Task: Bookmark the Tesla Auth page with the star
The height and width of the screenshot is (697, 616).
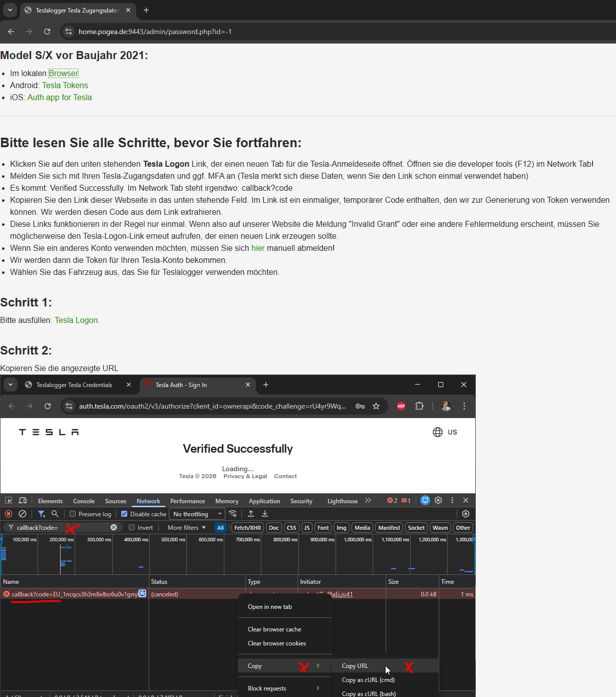Action: click(x=376, y=406)
